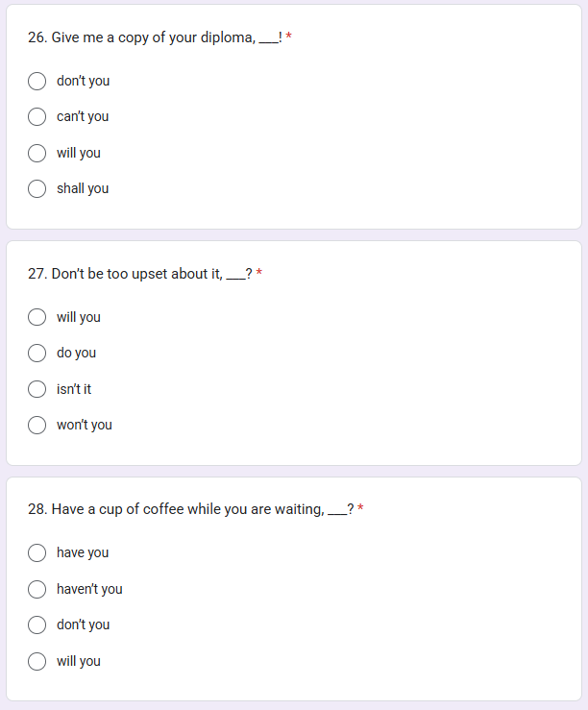
Task: Pick "shall you" for question 26
Action: (37, 189)
